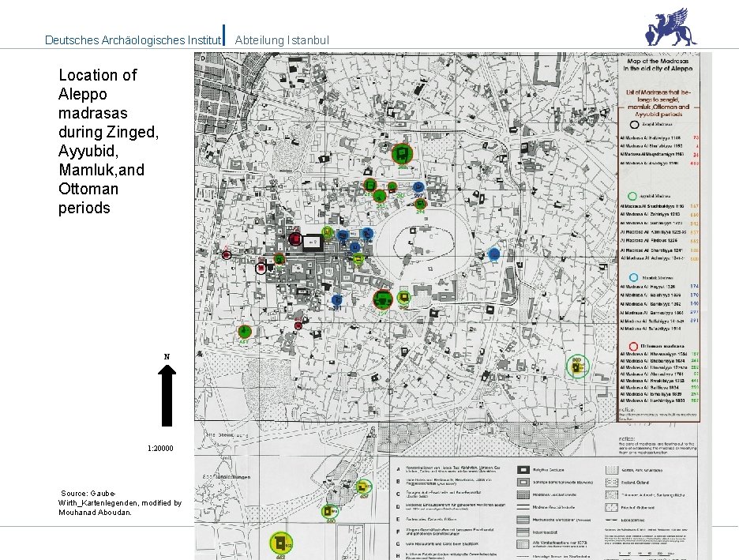Click the black Zengid Madrasa legend circle

tap(634, 125)
